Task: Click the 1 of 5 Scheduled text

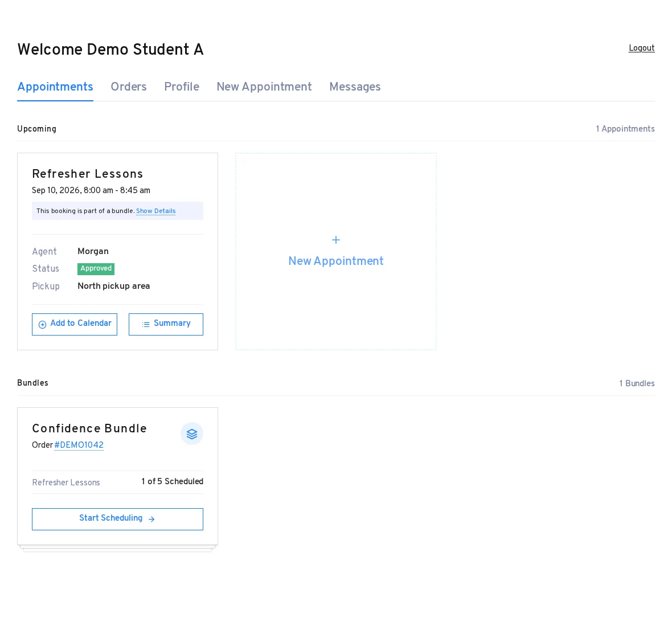Action: pos(173,481)
